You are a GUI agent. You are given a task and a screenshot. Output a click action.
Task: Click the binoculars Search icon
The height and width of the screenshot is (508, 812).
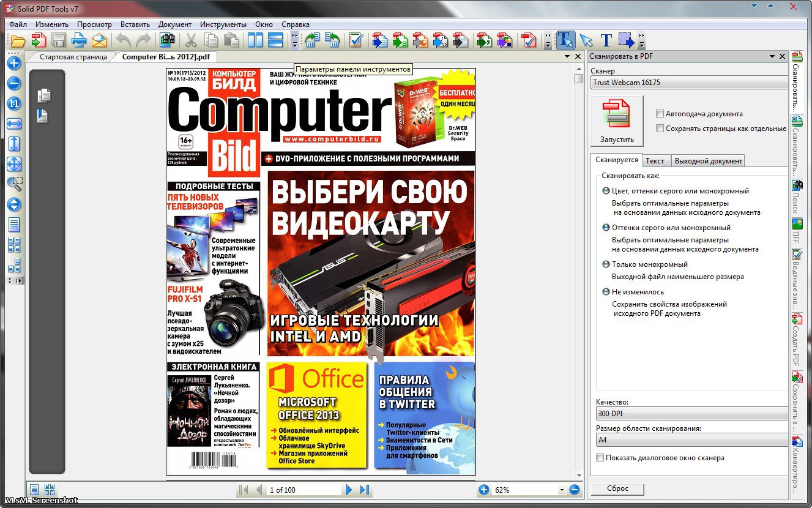168,41
